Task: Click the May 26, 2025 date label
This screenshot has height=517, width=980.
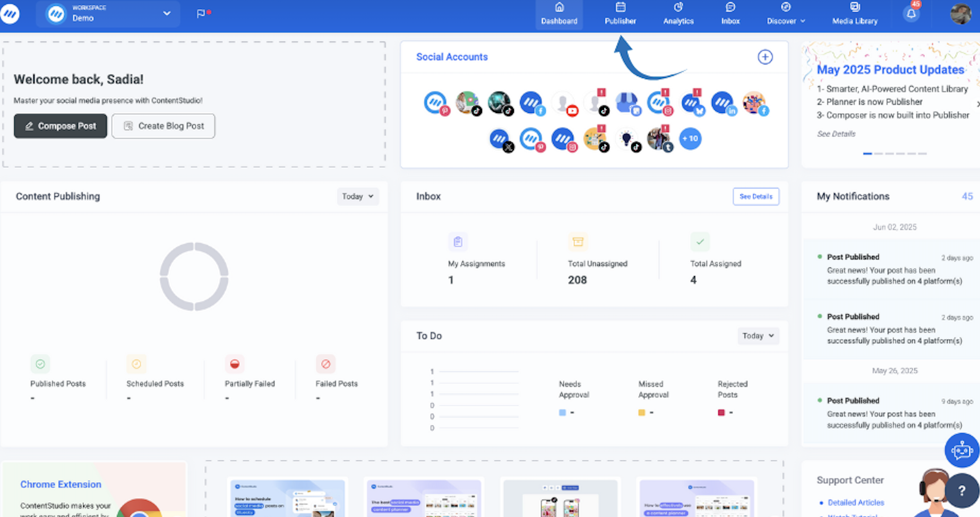Action: pos(895,370)
